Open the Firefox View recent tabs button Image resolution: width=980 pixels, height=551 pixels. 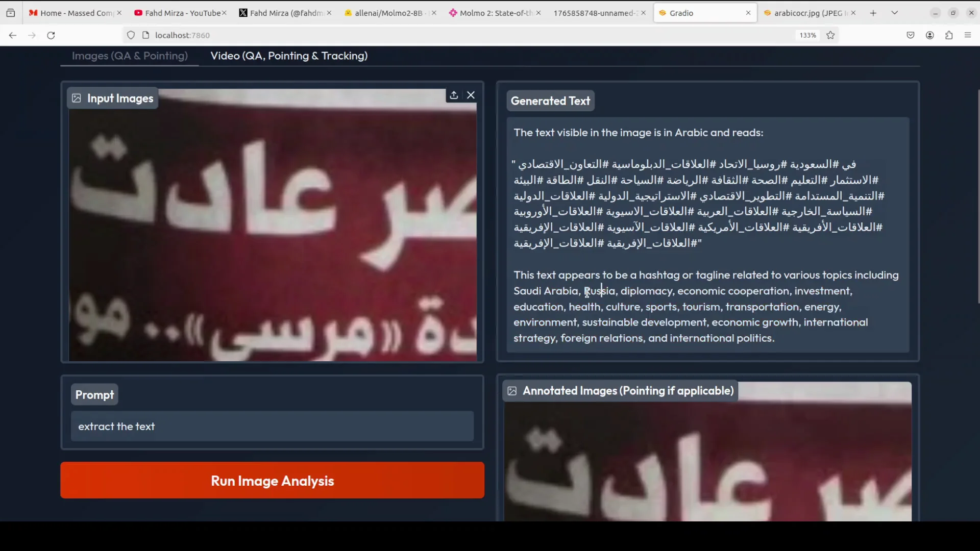tap(11, 13)
